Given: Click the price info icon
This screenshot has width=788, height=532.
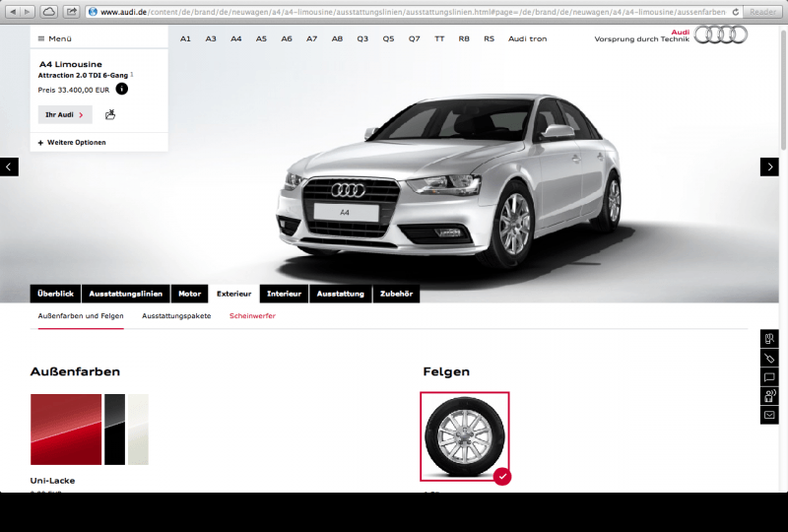Looking at the screenshot, I should pos(121,89).
